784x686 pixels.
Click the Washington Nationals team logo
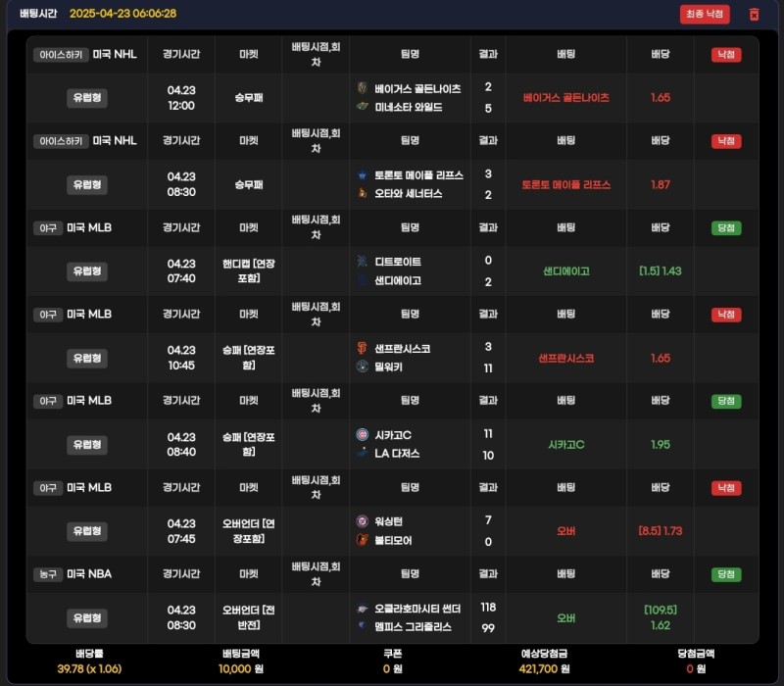tap(363, 521)
